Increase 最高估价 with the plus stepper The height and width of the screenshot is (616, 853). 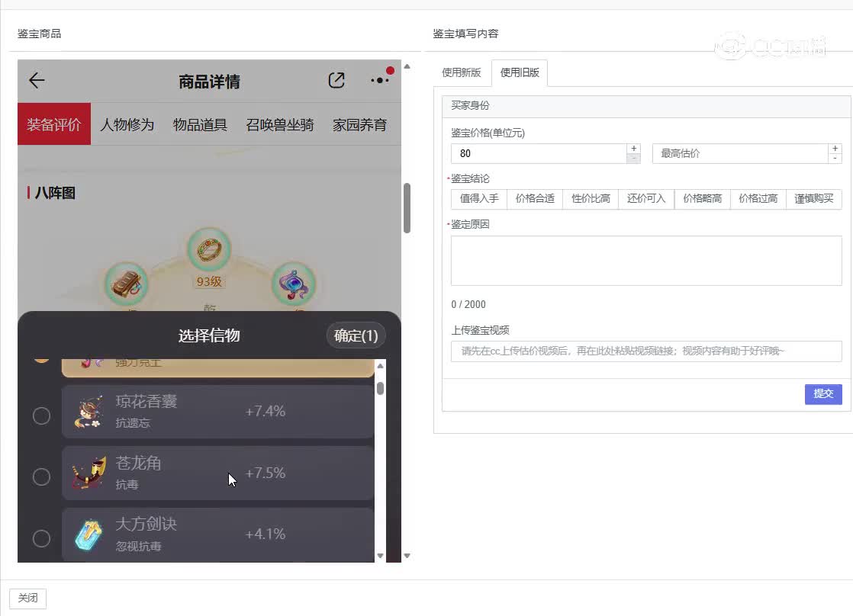[x=835, y=149]
